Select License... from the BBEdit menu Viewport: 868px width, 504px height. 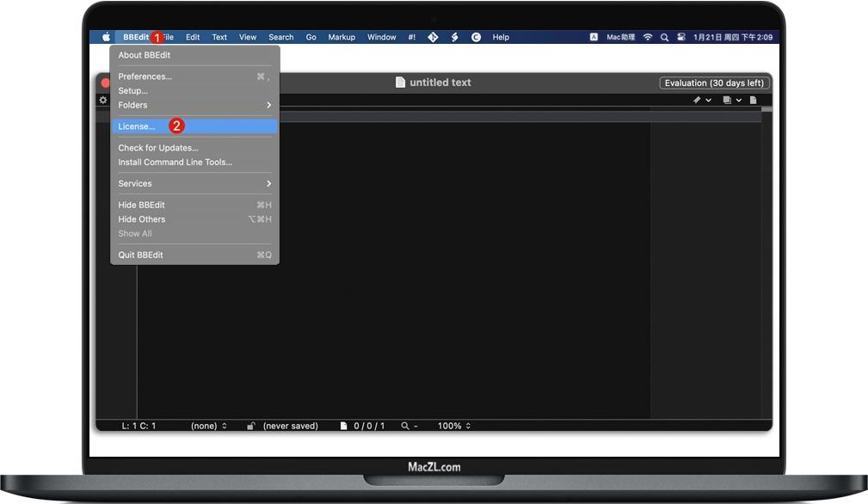pyautogui.click(x=137, y=126)
